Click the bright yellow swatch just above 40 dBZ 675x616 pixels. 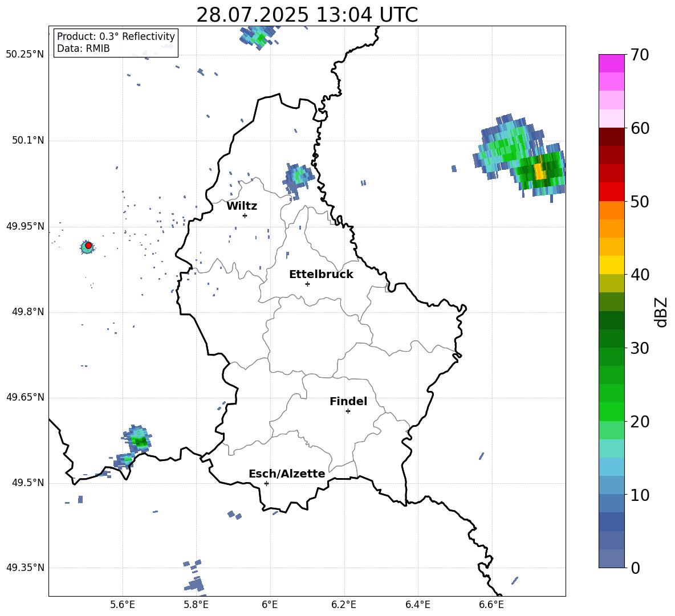(x=611, y=265)
